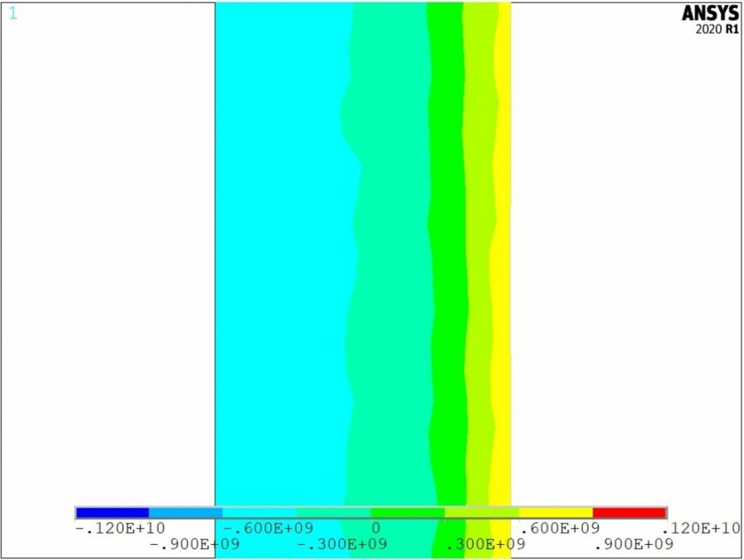Click the 0 legend value label
The image size is (744, 560).
coord(376,529)
